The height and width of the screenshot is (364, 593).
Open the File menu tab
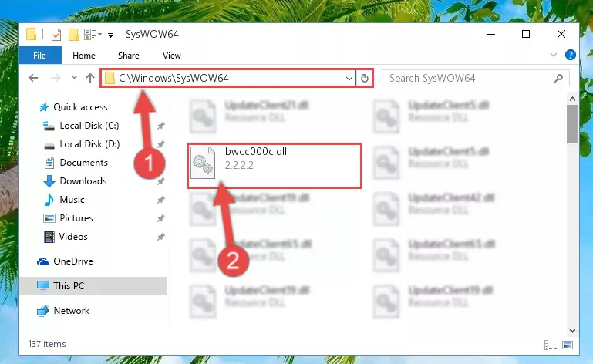39,56
